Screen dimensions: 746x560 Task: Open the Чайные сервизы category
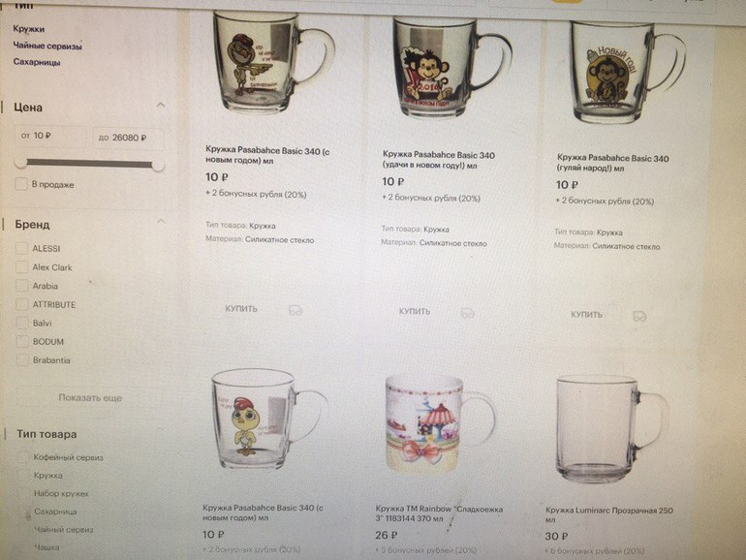[x=47, y=47]
